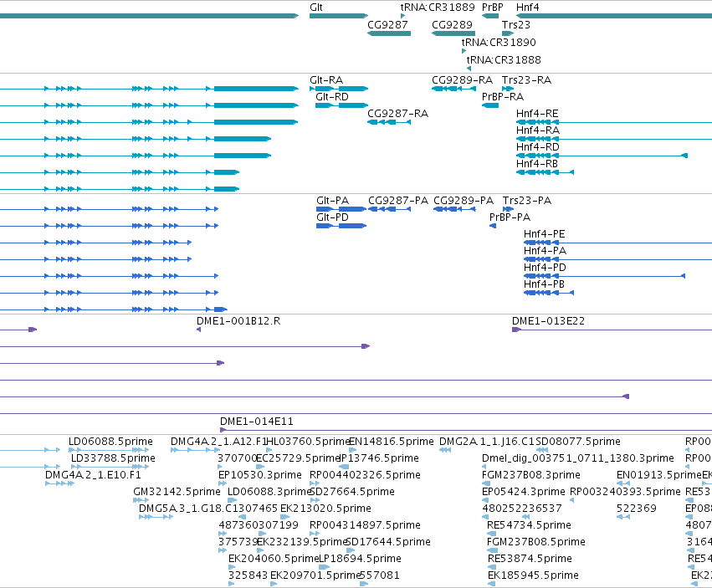Select the SD17644.5prime EST label

pyautogui.click(x=388, y=542)
